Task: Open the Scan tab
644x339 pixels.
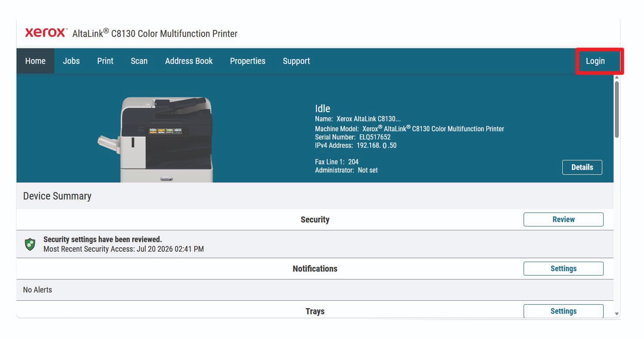Action: 139,61
